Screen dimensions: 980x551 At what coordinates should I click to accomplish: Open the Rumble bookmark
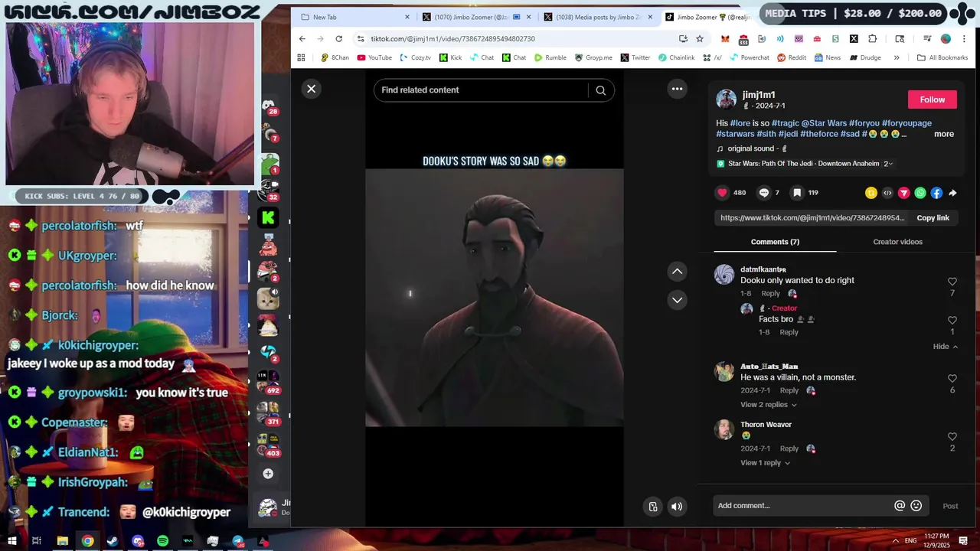pyautogui.click(x=550, y=57)
